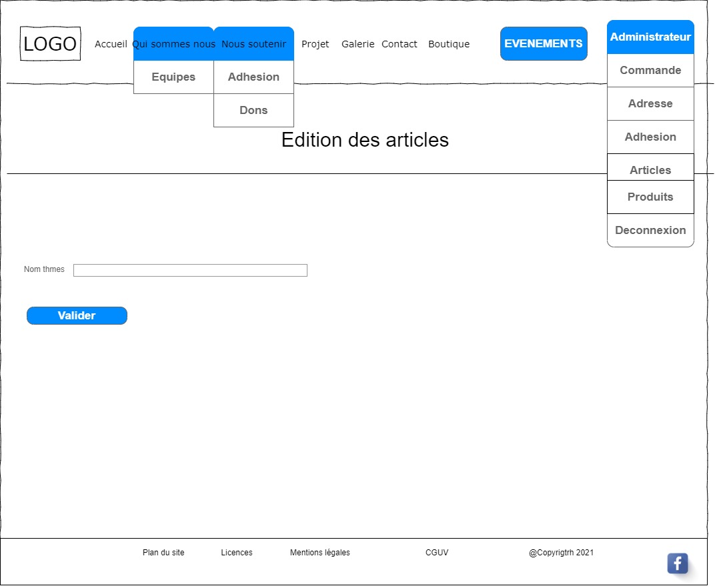Choose Adhesion under Nous soutenir
The width and height of the screenshot is (715, 588).
pos(253,77)
